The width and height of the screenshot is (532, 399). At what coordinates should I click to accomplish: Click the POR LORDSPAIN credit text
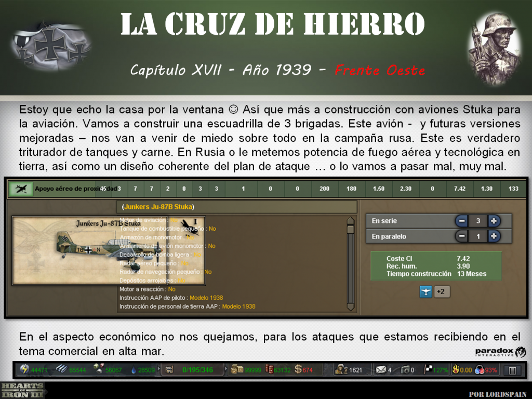click(x=498, y=394)
